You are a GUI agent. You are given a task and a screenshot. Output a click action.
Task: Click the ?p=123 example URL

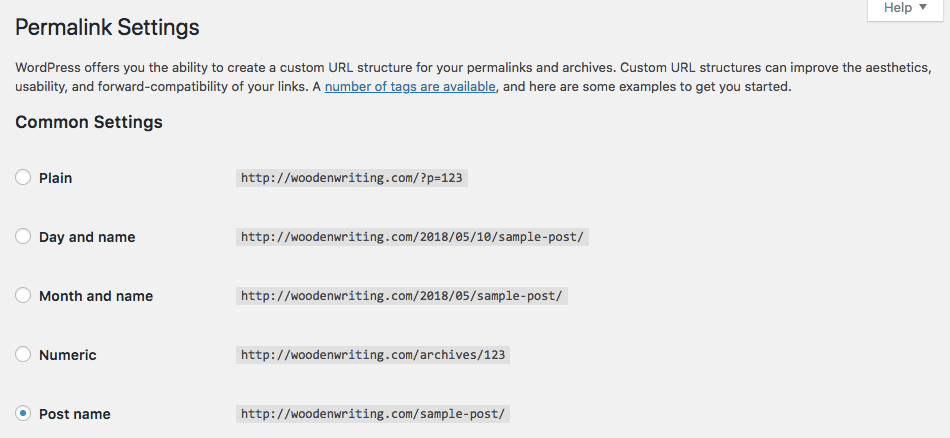point(353,178)
